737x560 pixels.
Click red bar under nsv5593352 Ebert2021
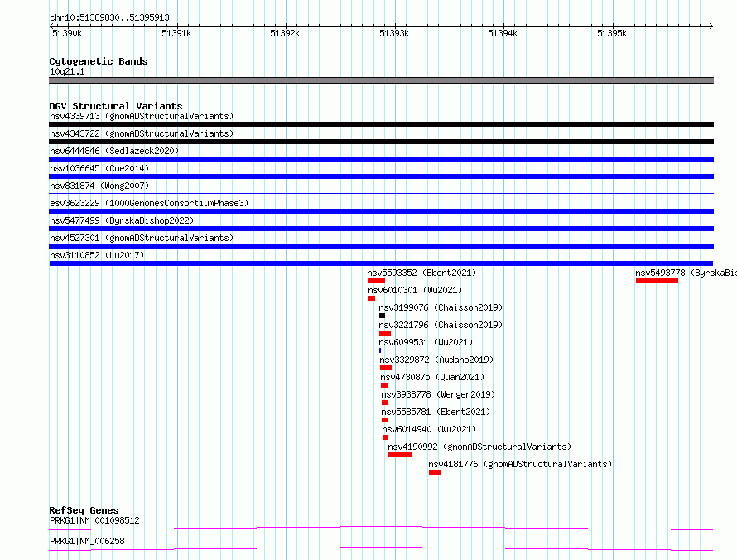tap(376, 281)
